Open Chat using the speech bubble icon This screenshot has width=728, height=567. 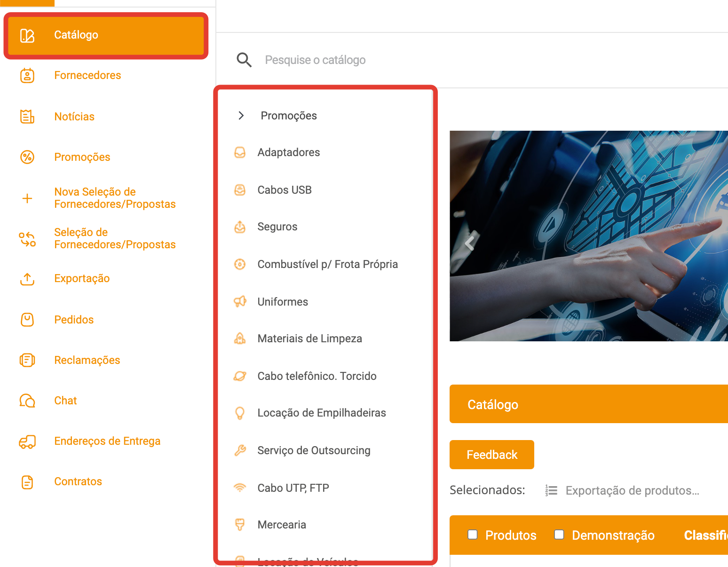pyautogui.click(x=27, y=401)
